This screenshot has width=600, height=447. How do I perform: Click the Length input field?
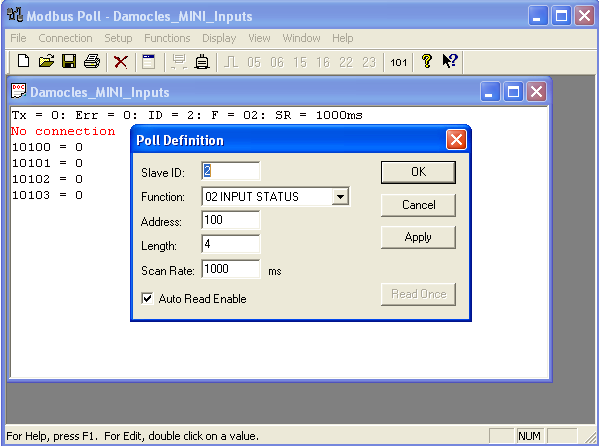coord(231,244)
